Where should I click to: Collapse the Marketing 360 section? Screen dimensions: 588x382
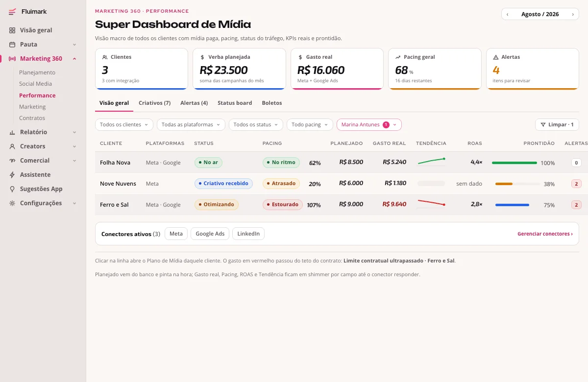(x=74, y=59)
